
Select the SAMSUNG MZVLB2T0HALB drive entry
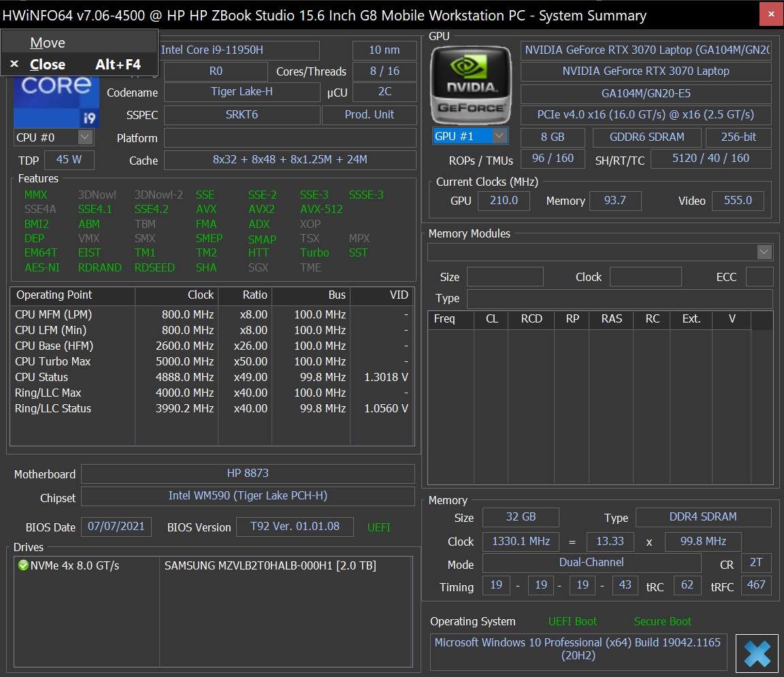(x=270, y=565)
